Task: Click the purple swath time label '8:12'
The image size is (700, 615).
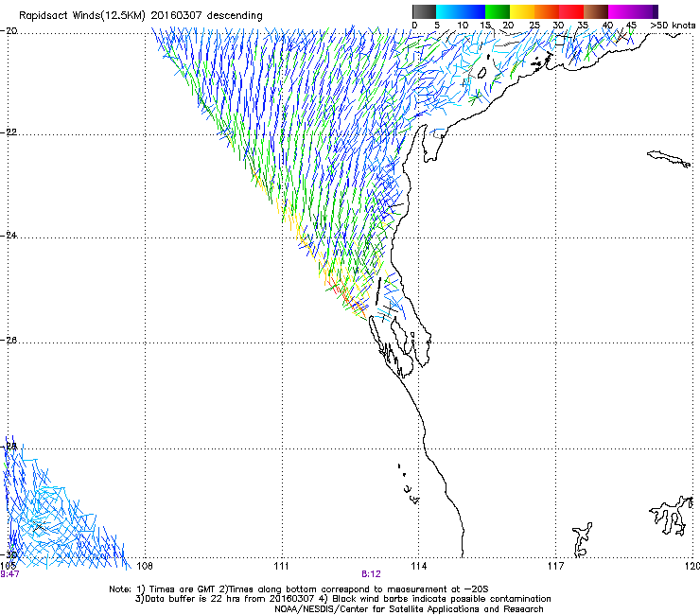Action: (x=371, y=574)
